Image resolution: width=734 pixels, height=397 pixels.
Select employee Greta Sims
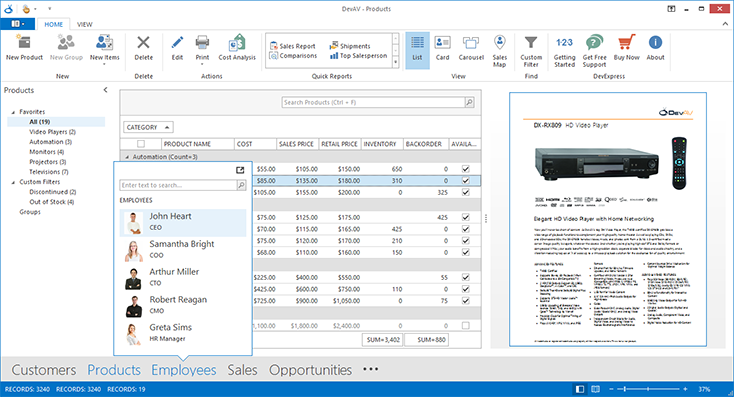[x=183, y=333]
